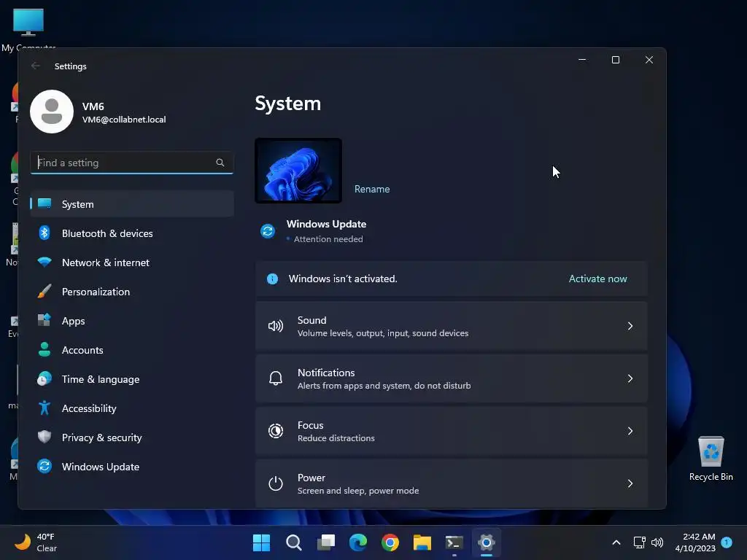This screenshot has width=747, height=560.
Task: Open the clock and date flyout
Action: point(695,542)
